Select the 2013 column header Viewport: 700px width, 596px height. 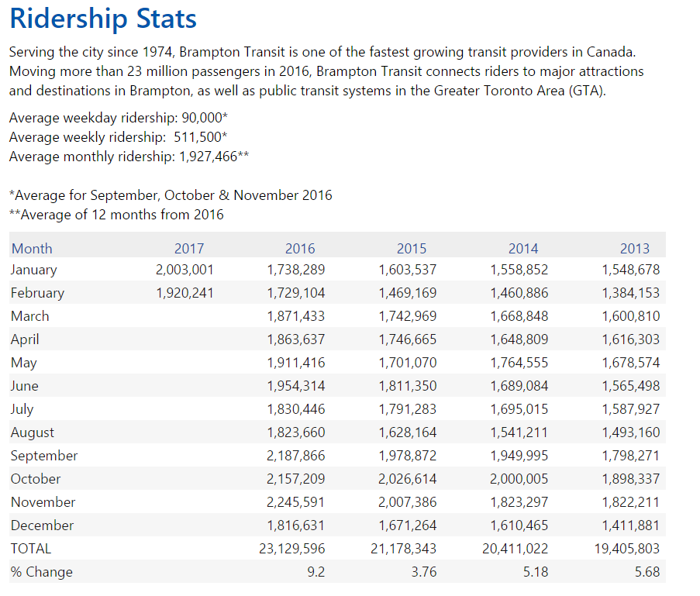point(635,249)
